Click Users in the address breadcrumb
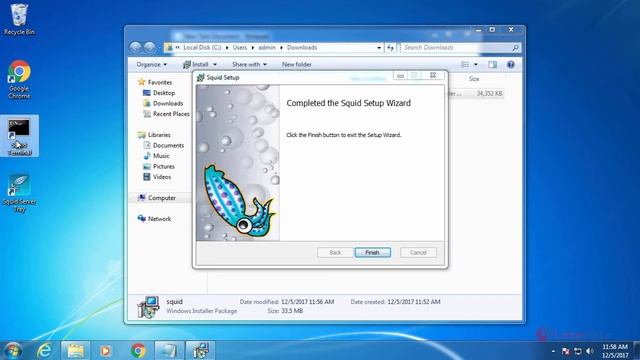The width and height of the screenshot is (640, 360). point(240,48)
